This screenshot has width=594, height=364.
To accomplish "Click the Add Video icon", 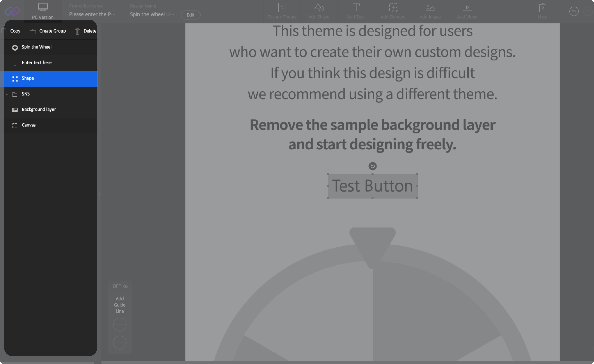I will pyautogui.click(x=467, y=11).
